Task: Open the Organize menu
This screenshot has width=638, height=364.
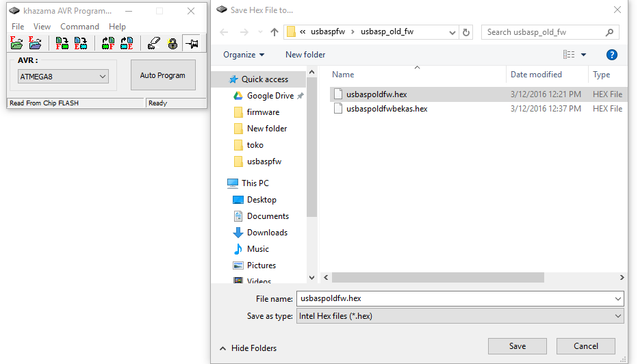Action: tap(244, 55)
